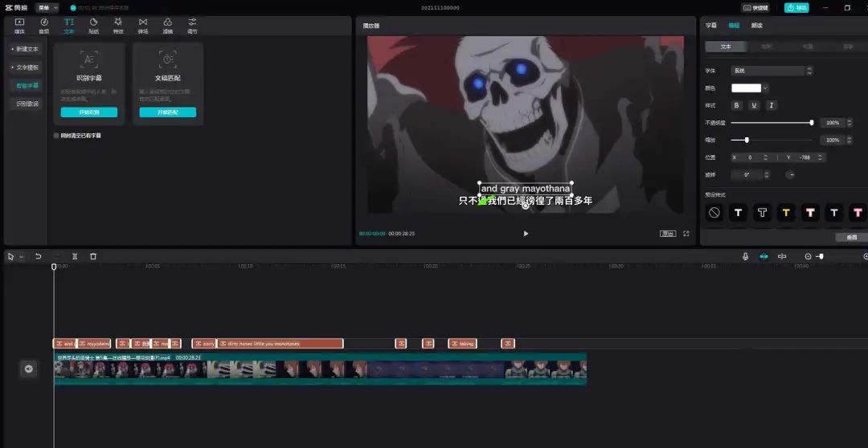Select the Text (文本) panel icon
This screenshot has width=868, height=448.
pyautogui.click(x=68, y=26)
